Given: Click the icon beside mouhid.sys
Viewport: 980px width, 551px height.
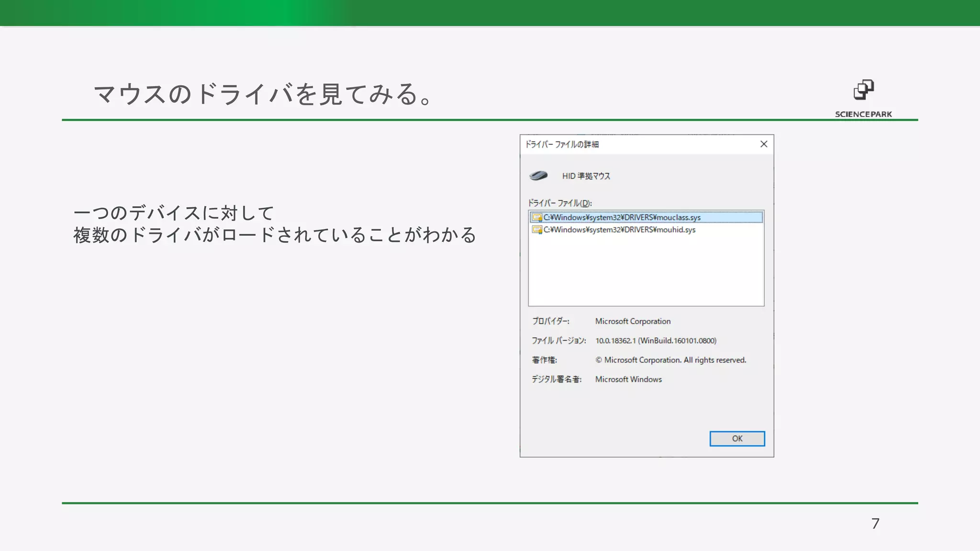Looking at the screenshot, I should (x=537, y=230).
